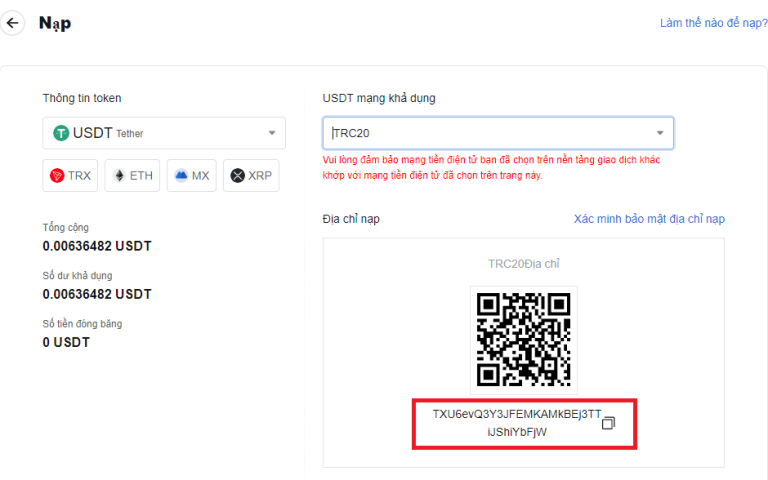This screenshot has width=768, height=480.
Task: Click the 'Số dư khả dụng' label
Action: coord(77,275)
